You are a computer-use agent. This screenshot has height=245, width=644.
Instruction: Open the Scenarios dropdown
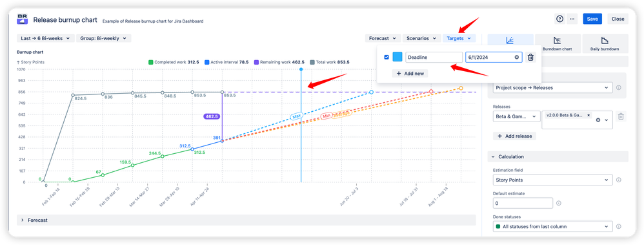(421, 38)
